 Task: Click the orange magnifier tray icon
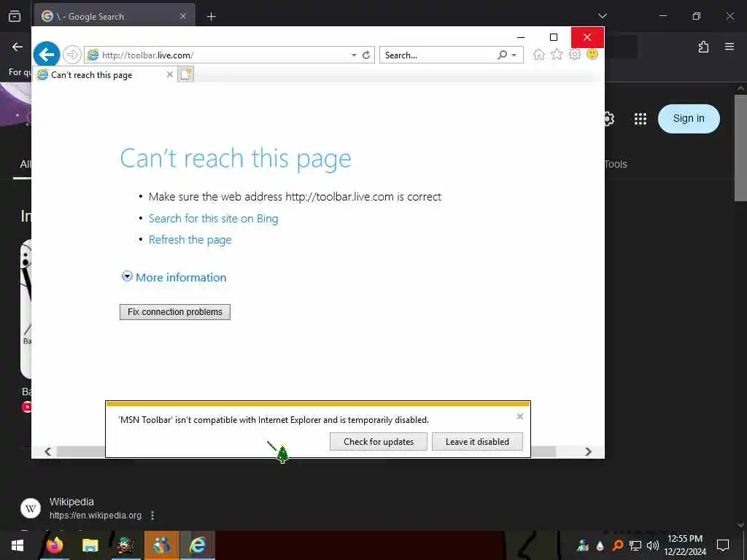pos(617,545)
